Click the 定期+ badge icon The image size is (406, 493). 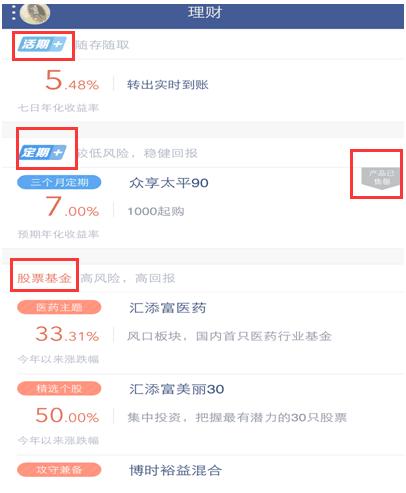(x=43, y=153)
